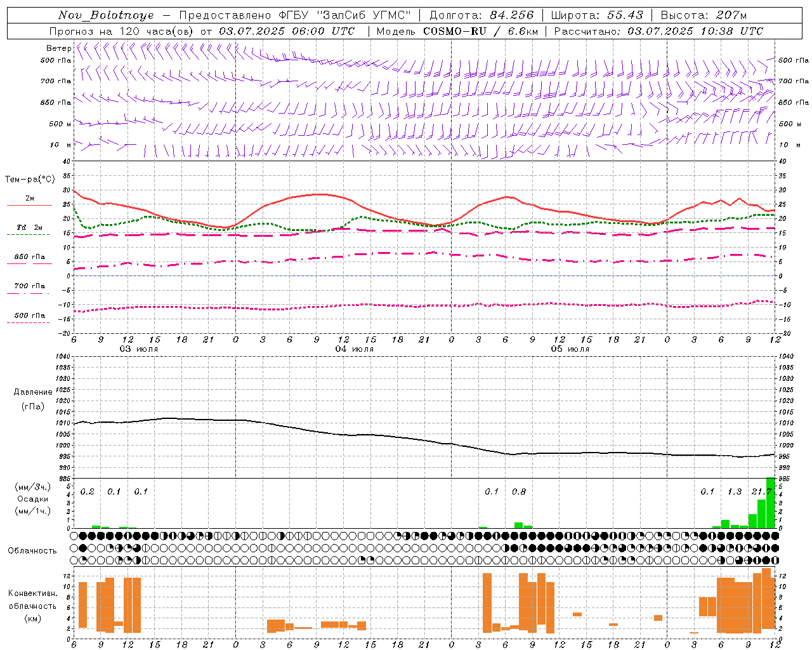The height and width of the screenshot is (650, 812).
Task: Select the 'Широта: 55.43' latitude value
Action: (x=597, y=15)
